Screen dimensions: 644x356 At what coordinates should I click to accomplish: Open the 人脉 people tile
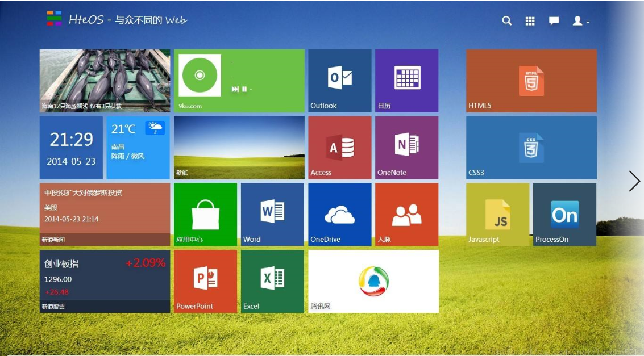406,215
